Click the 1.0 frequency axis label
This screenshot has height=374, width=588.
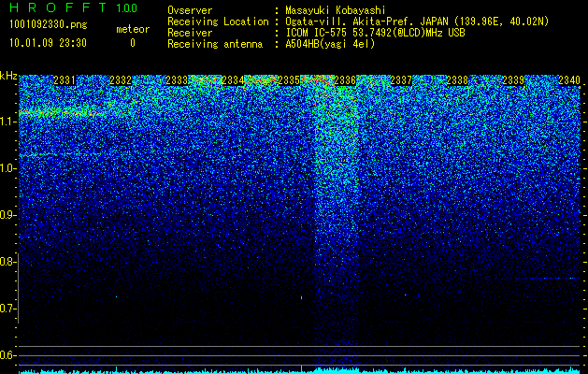pyautogui.click(x=7, y=168)
